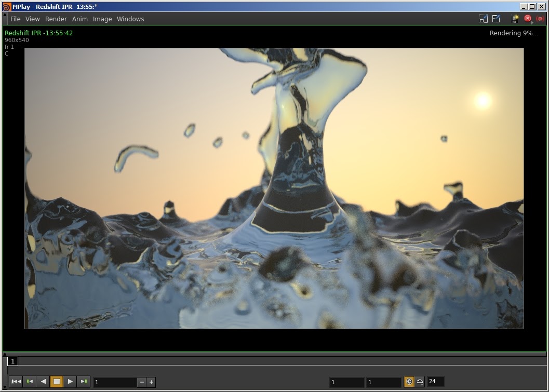
Task: Switch playback to ping-pong mode
Action: coord(420,381)
